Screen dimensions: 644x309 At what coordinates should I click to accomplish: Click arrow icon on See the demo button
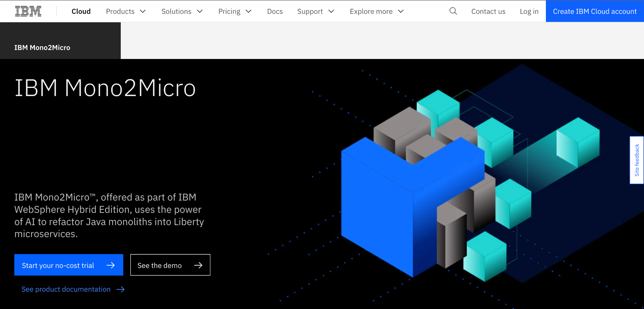(198, 265)
